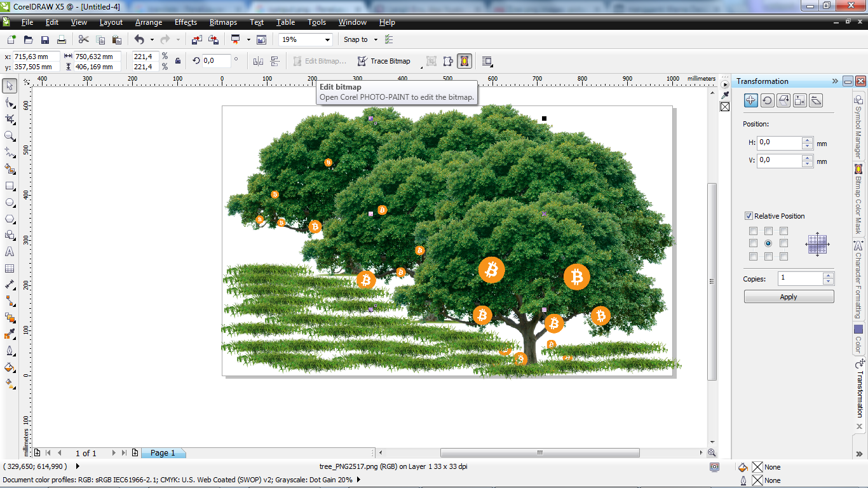
Task: Click the Print icon
Action: 62,39
